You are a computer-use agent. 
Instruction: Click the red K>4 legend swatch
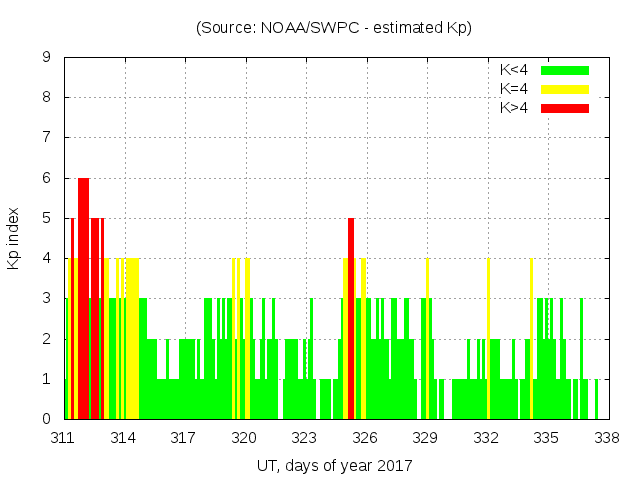coord(565,108)
